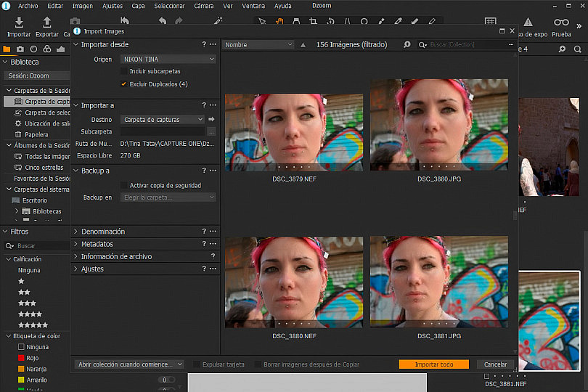Open the Ajustes menu
Image resolution: width=588 pixels, height=392 pixels.
pyautogui.click(x=113, y=6)
